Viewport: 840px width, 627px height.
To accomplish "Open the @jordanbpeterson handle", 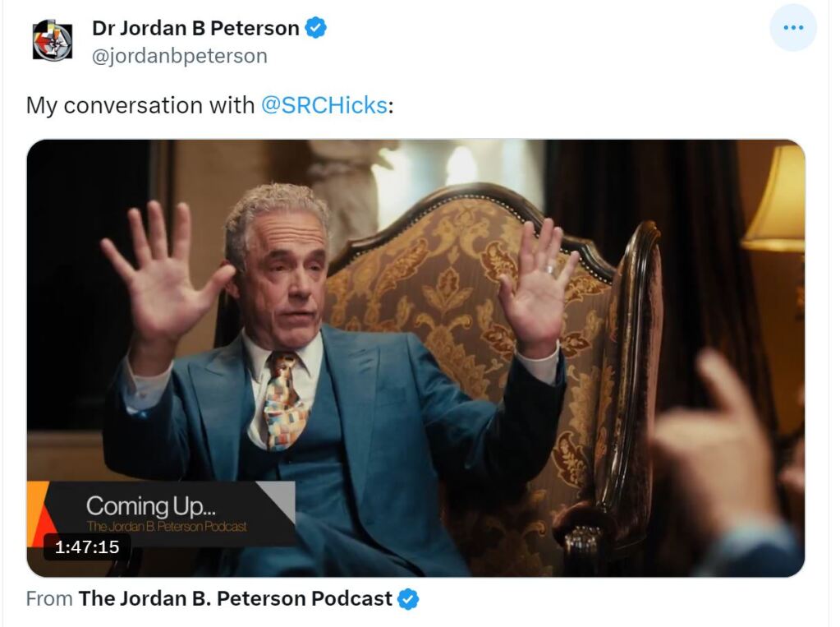I will [180, 56].
